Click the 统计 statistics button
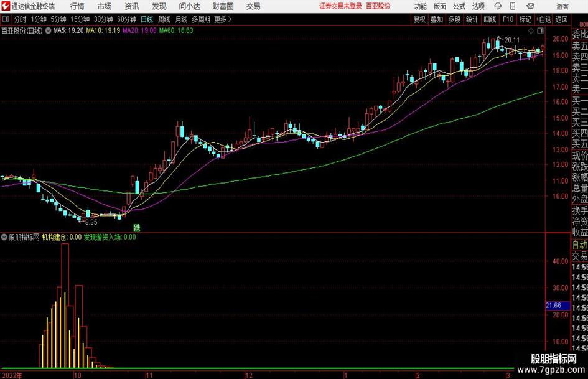This screenshot has width=588, height=379. [472, 19]
